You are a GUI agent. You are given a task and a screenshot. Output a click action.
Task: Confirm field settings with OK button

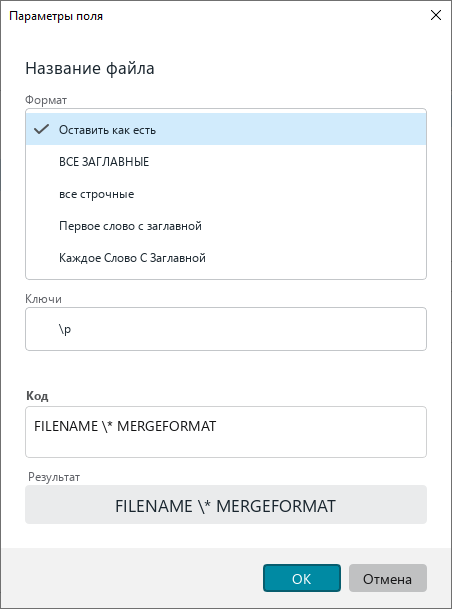click(302, 578)
